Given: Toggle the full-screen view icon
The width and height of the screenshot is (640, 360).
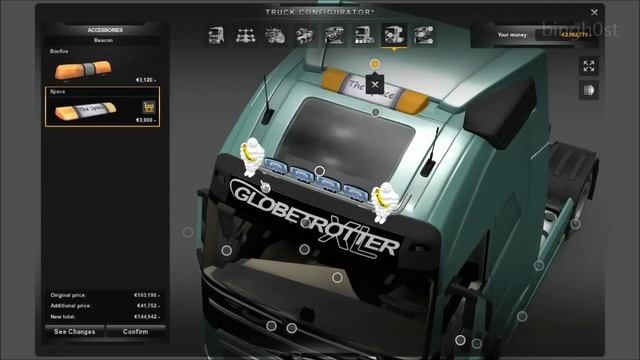Looking at the screenshot, I should [589, 66].
